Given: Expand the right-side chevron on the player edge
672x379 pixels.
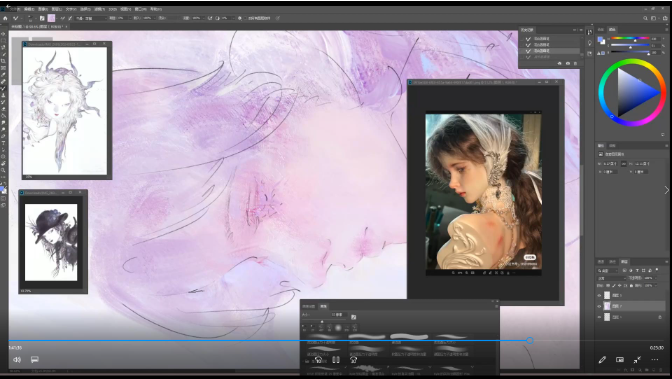Looking at the screenshot, I should tap(666, 190).
